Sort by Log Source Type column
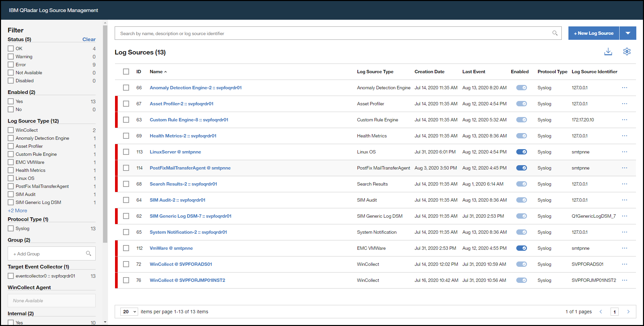 [375, 72]
